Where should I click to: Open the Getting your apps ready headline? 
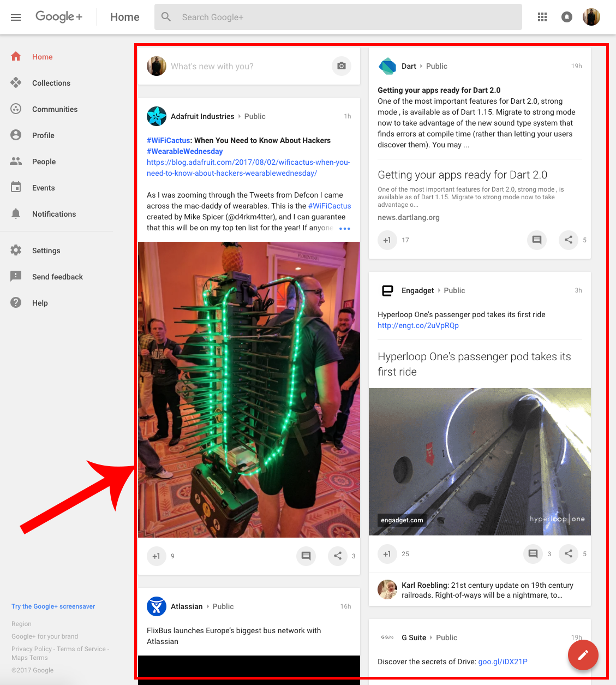(x=462, y=175)
